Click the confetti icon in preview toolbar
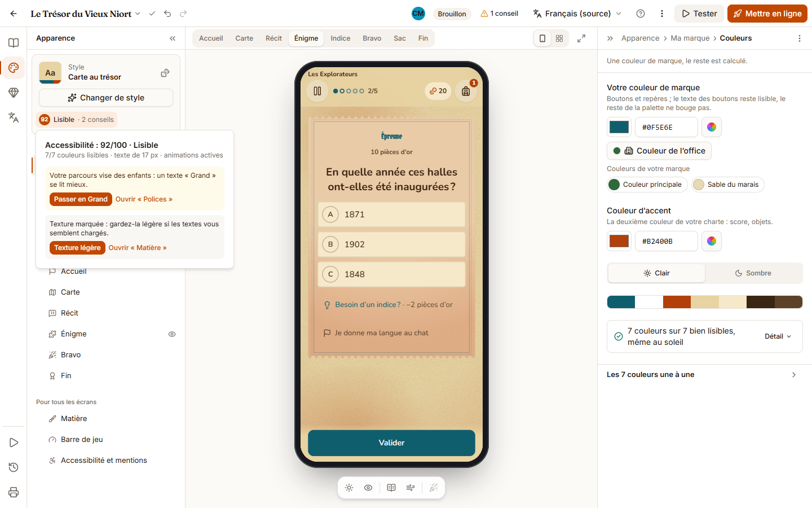Image resolution: width=812 pixels, height=508 pixels. (x=434, y=488)
